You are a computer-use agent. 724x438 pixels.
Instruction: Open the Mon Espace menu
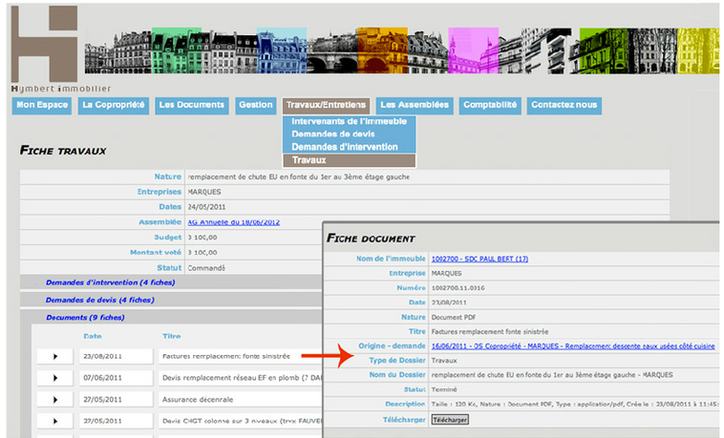(x=42, y=105)
